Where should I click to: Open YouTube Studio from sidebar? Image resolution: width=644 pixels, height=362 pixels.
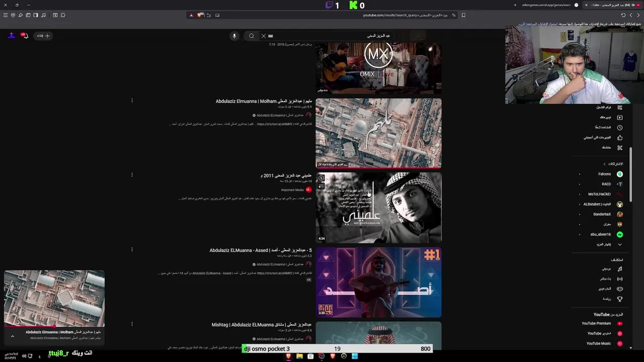click(x=605, y=333)
